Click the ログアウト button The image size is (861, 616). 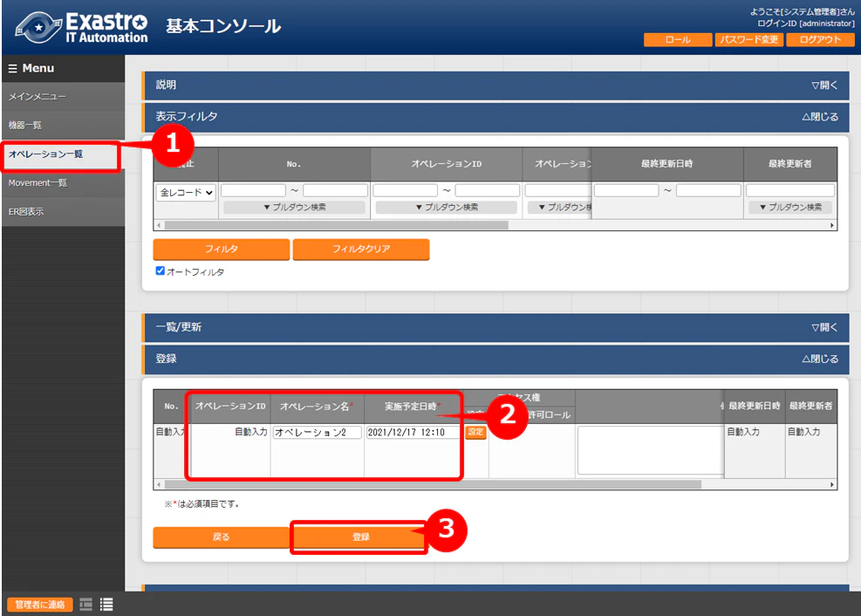(x=820, y=39)
